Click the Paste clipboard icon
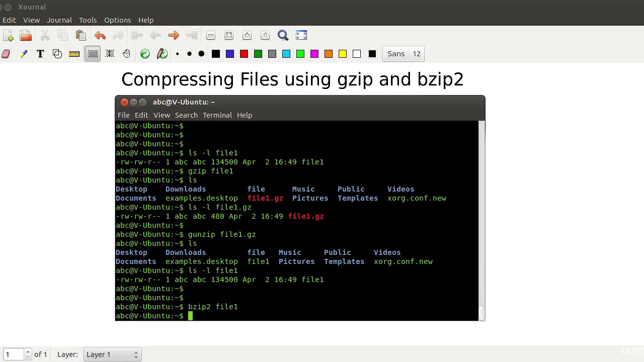This screenshot has width=644, height=362. pos(80,35)
